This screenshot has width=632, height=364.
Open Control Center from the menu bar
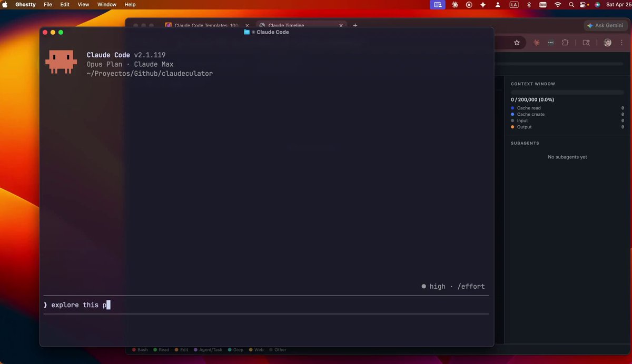tap(584, 4)
